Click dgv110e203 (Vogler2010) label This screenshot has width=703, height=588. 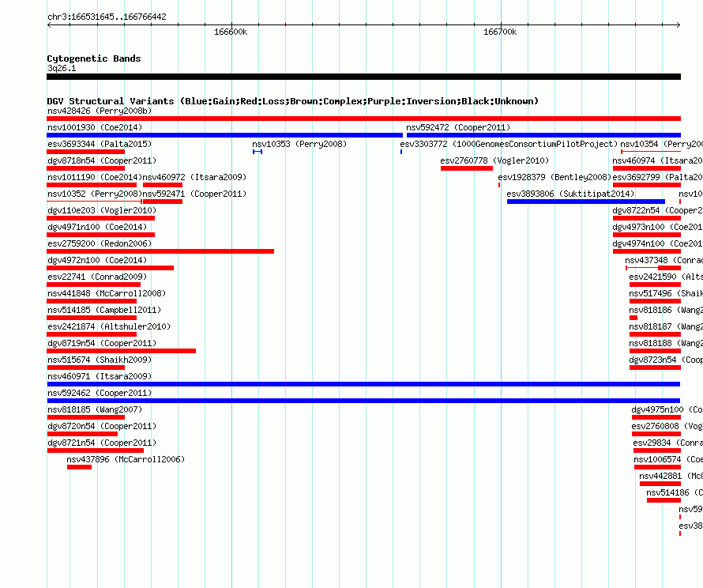(102, 210)
